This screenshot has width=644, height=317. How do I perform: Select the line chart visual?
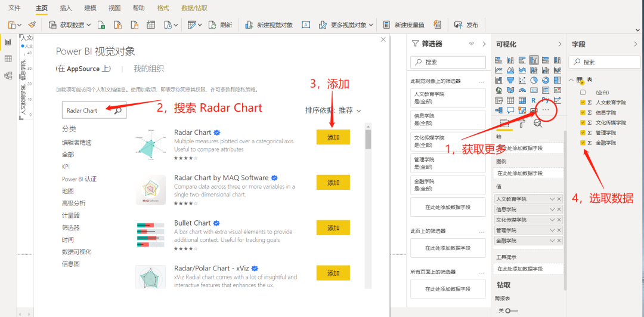tap(499, 70)
